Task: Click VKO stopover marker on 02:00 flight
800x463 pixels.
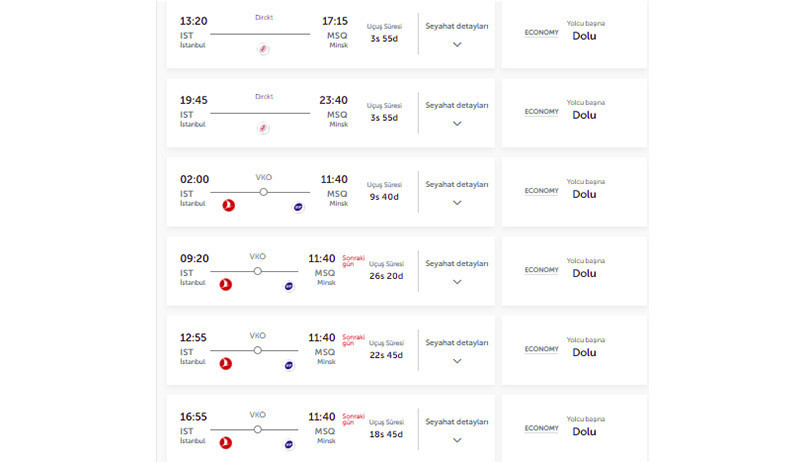Action: click(263, 192)
